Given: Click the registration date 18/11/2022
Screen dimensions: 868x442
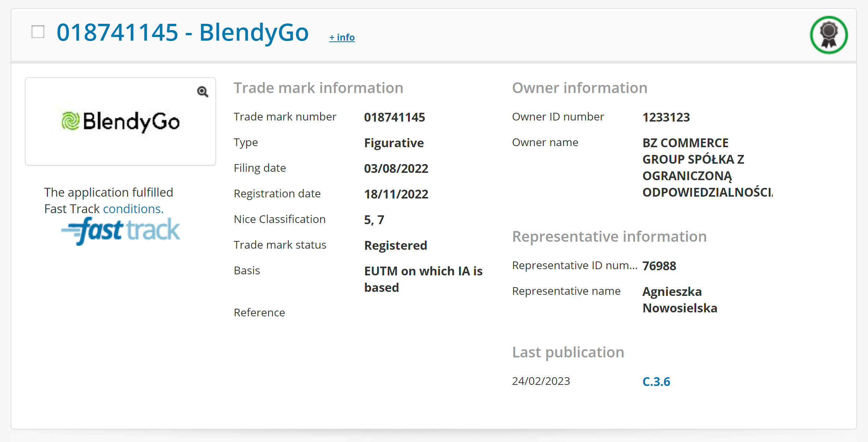Looking at the screenshot, I should pos(396,194).
